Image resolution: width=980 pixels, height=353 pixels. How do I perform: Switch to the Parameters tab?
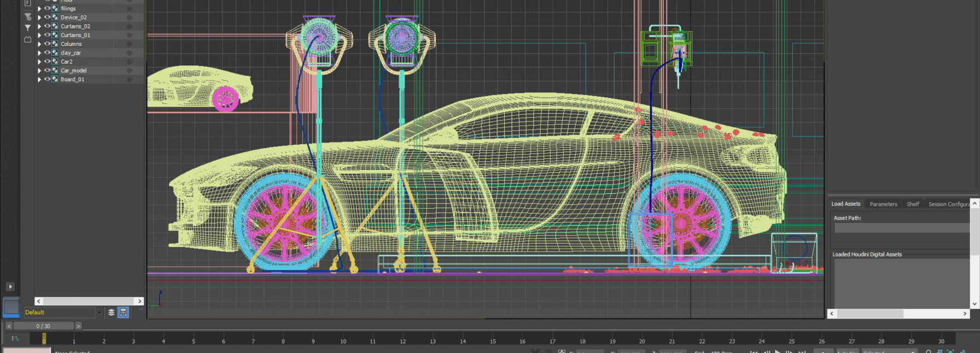coord(883,204)
